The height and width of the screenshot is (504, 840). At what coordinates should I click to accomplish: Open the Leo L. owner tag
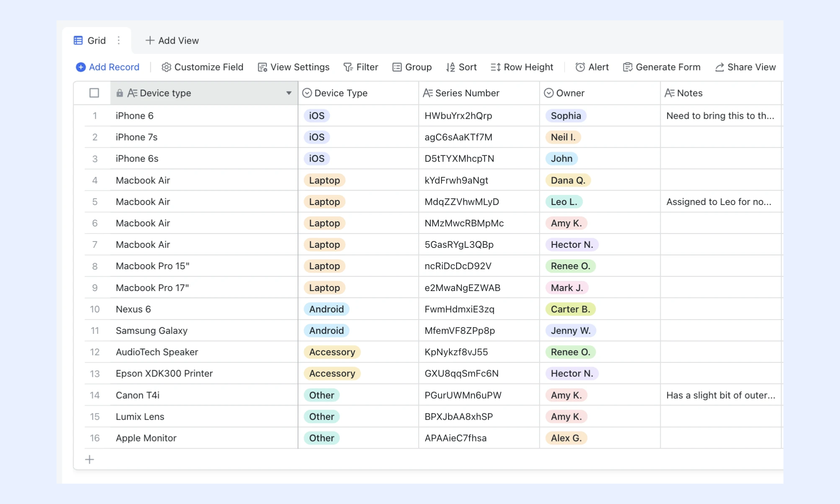[x=564, y=202]
